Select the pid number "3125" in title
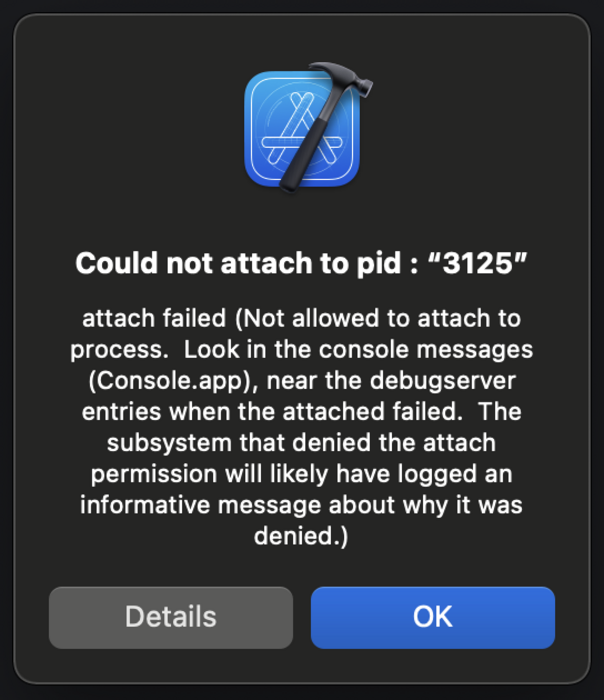This screenshot has width=604, height=700. [x=478, y=263]
